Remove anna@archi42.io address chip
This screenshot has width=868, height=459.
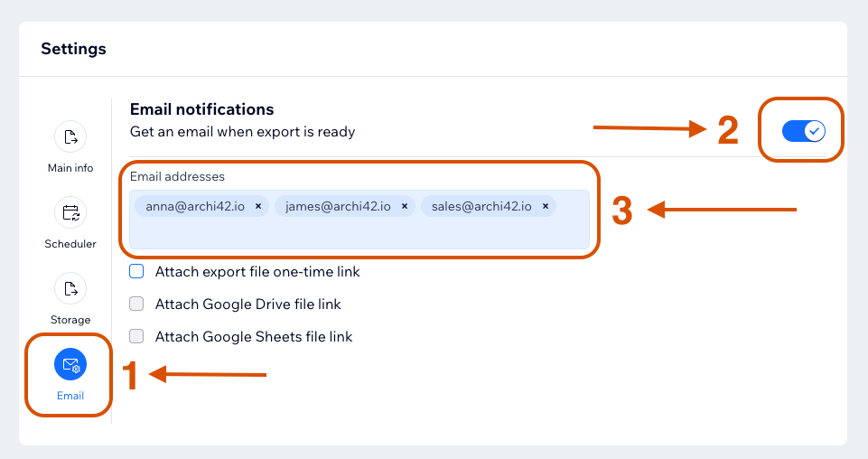coord(258,206)
